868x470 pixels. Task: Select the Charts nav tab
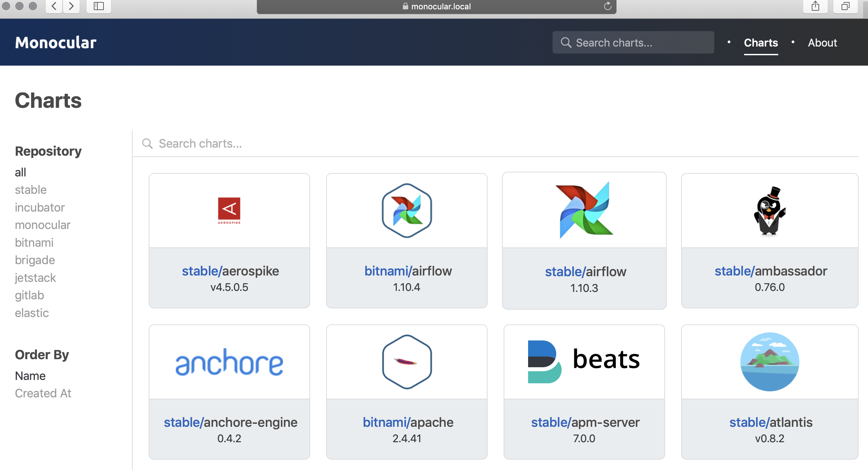(x=761, y=43)
